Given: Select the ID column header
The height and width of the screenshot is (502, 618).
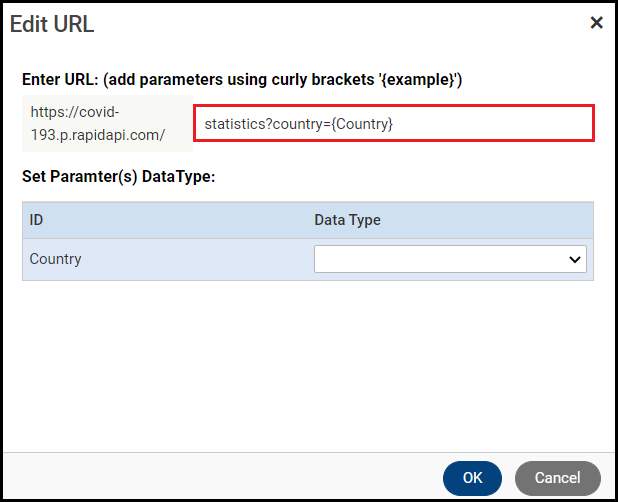Looking at the screenshot, I should tap(37, 220).
